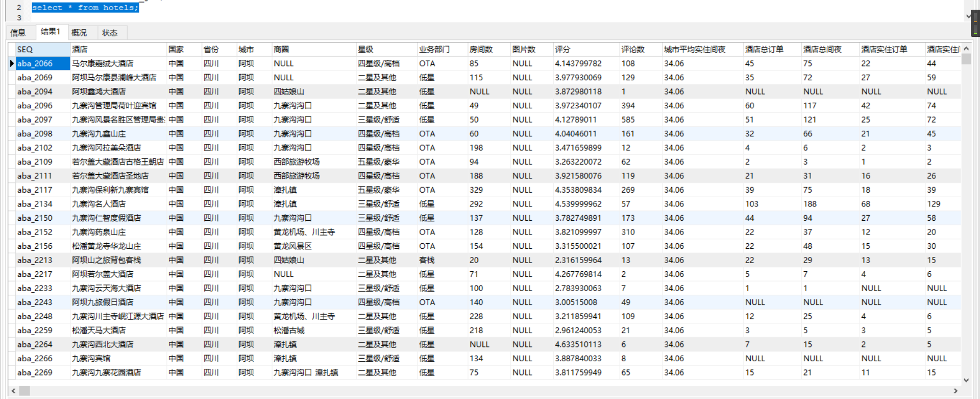Open the 概况 tab
This screenshot has height=399, width=980.
pos(79,33)
